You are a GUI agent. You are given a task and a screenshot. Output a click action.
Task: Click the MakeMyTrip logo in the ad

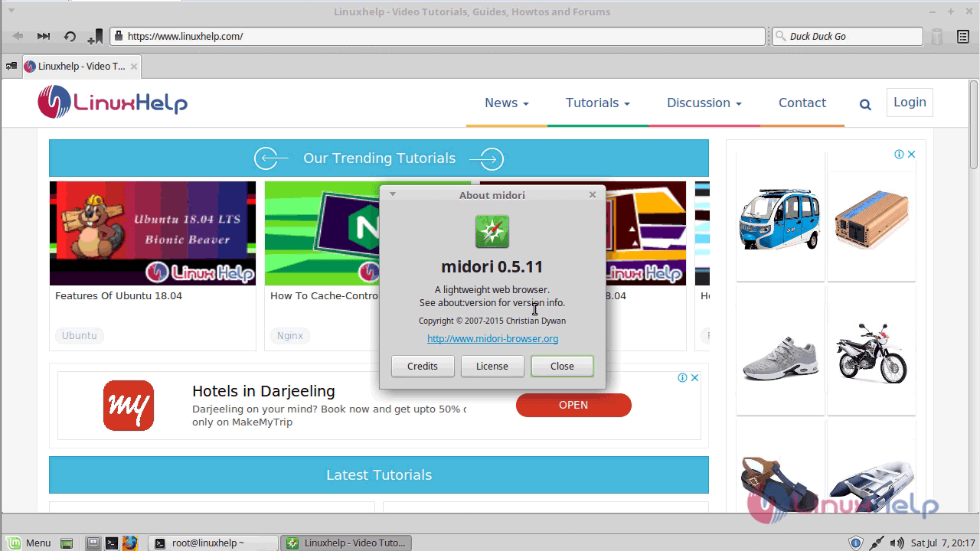point(129,406)
